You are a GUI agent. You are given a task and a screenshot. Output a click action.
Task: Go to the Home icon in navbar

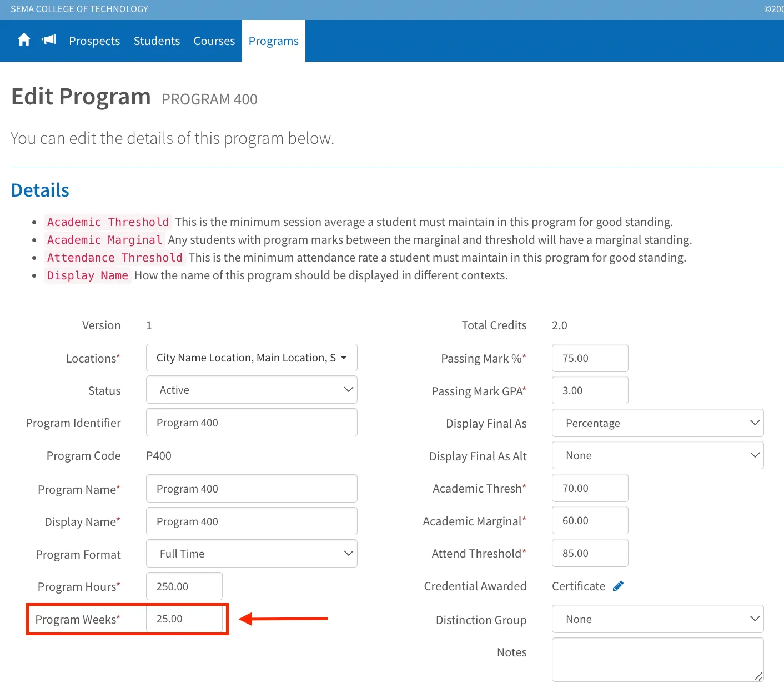pos(24,40)
